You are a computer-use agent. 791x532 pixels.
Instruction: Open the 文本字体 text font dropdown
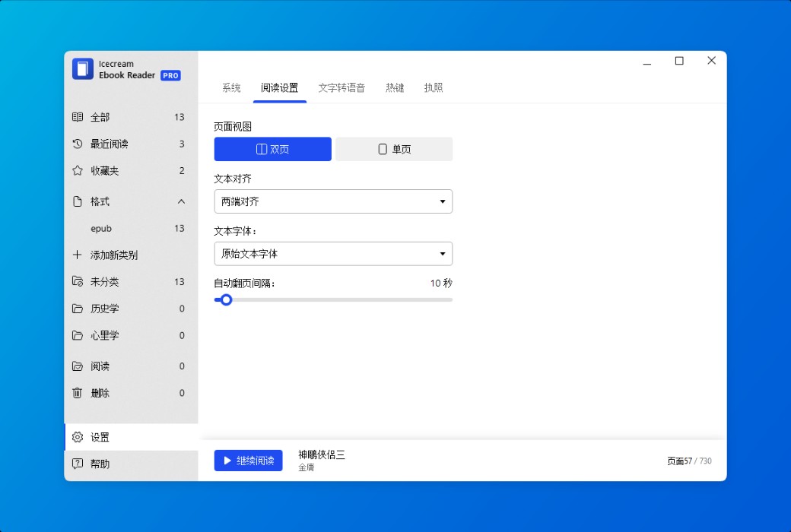tap(332, 253)
